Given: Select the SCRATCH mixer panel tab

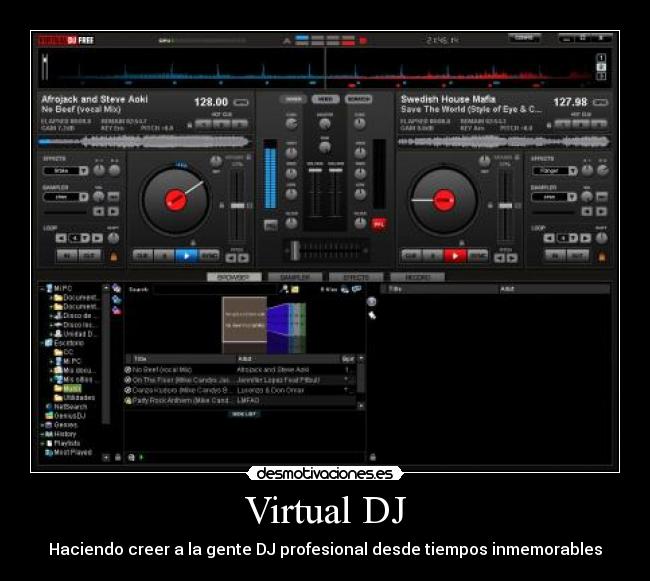Looking at the screenshot, I should (358, 99).
